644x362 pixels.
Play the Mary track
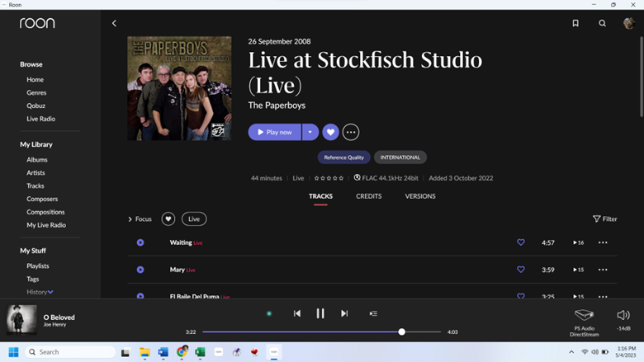(x=140, y=270)
